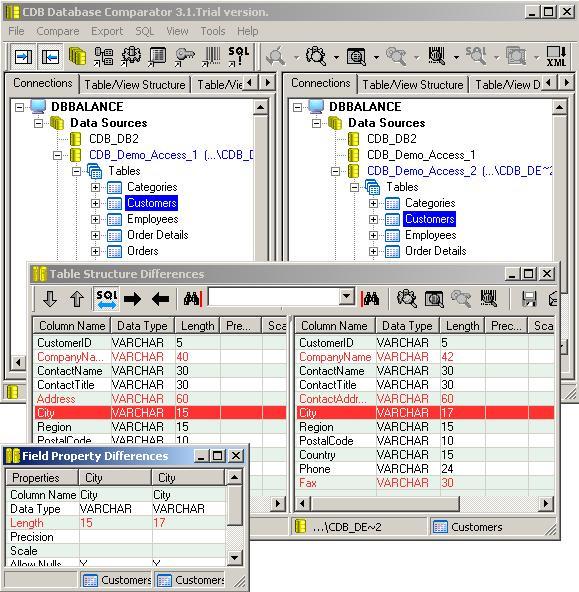Click the table sheet icon in main toolbar
579x592 pixels.
click(x=157, y=57)
